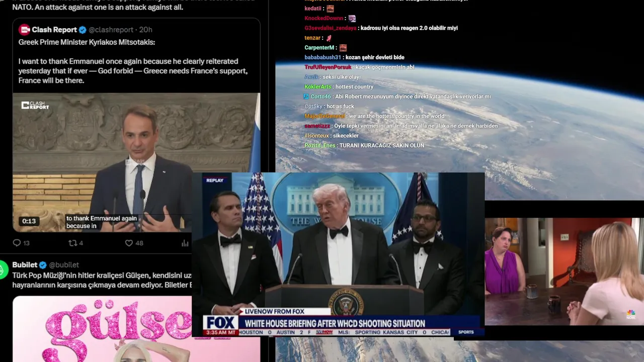Click chat username bababubush31
Image resolution: width=644 pixels, height=362 pixels.
coord(323,57)
